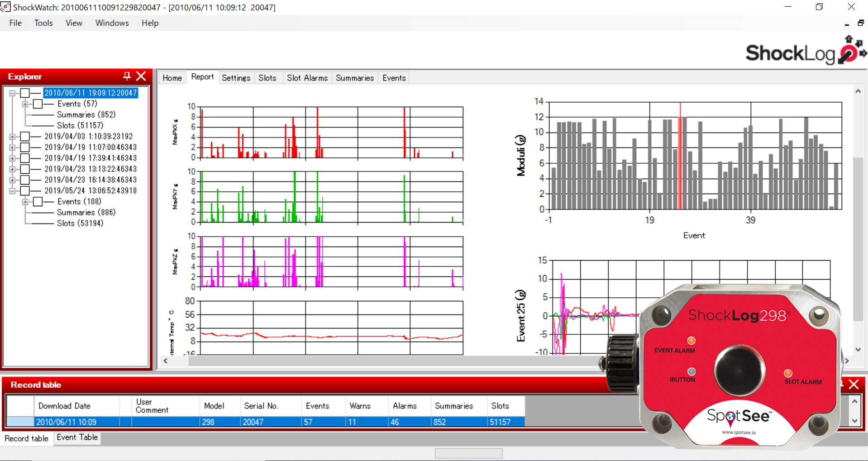Check the 2019/04/23 16:14:38:46343 checkbox
Screen dimensions: 868x461
click(x=25, y=180)
